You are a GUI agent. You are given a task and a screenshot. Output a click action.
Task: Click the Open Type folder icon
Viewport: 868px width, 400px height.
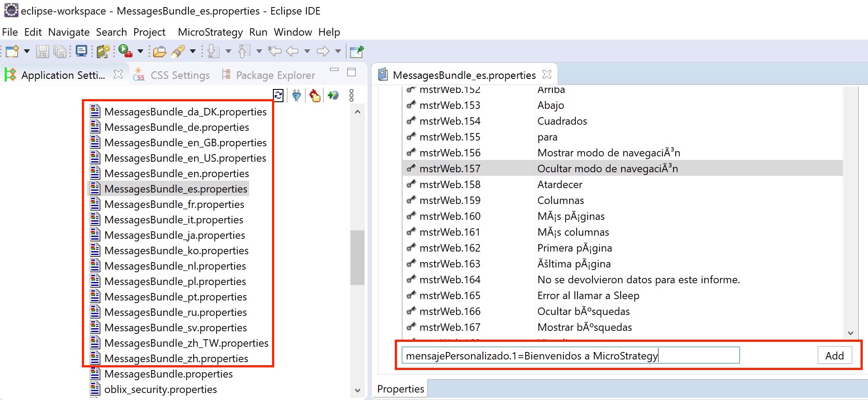pos(159,52)
